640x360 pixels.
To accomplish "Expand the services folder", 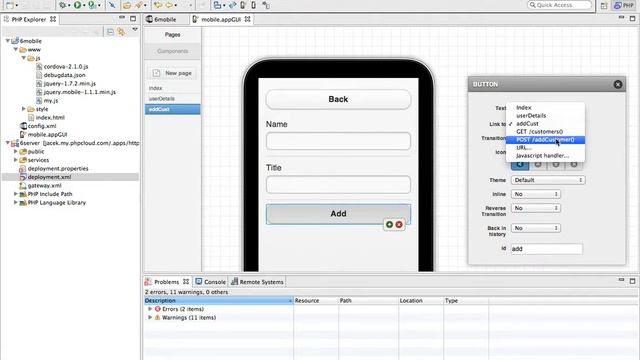I will point(16,160).
